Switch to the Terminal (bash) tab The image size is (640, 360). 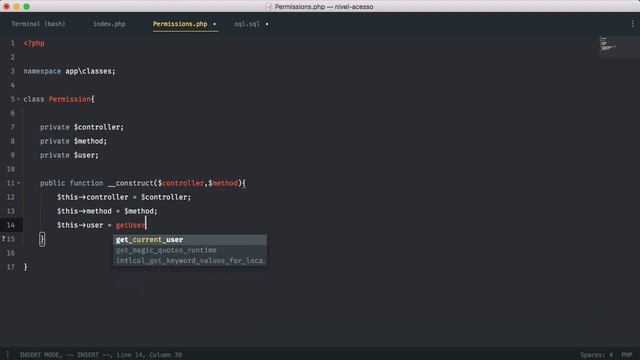38,24
